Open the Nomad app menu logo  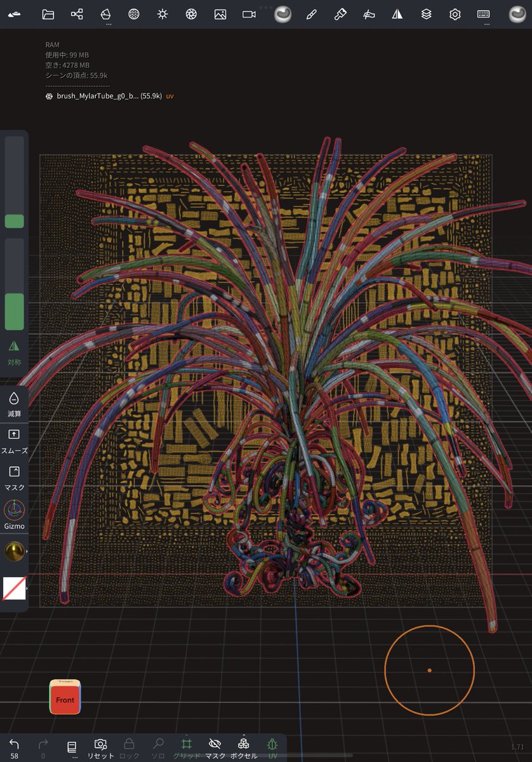tap(14, 14)
